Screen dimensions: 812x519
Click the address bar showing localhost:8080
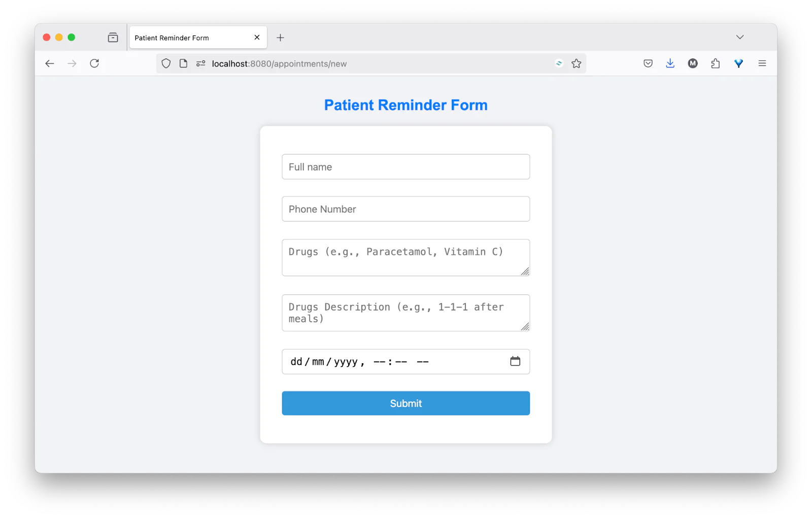point(355,63)
